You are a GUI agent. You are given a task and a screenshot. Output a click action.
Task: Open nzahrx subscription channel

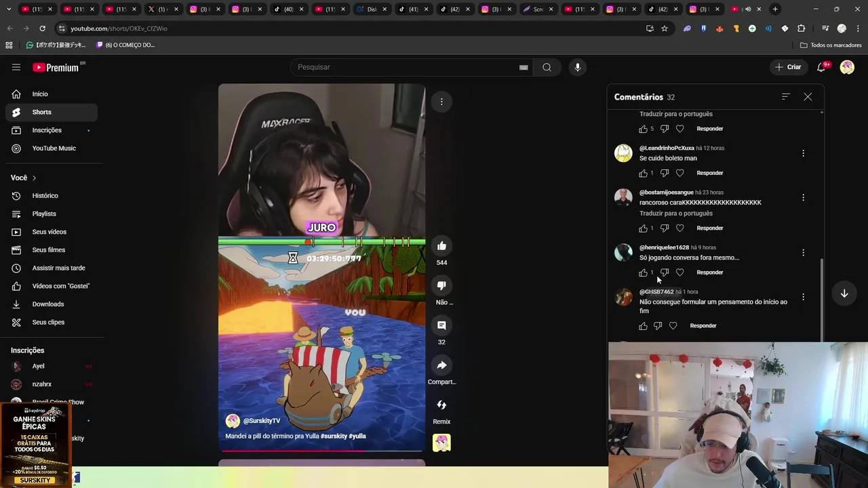click(x=52, y=384)
